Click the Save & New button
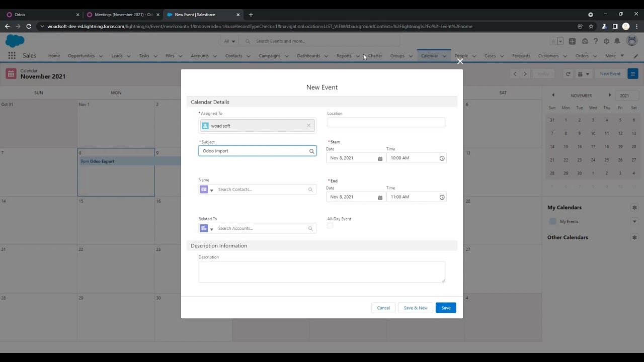This screenshot has width=644, height=362. point(416,308)
